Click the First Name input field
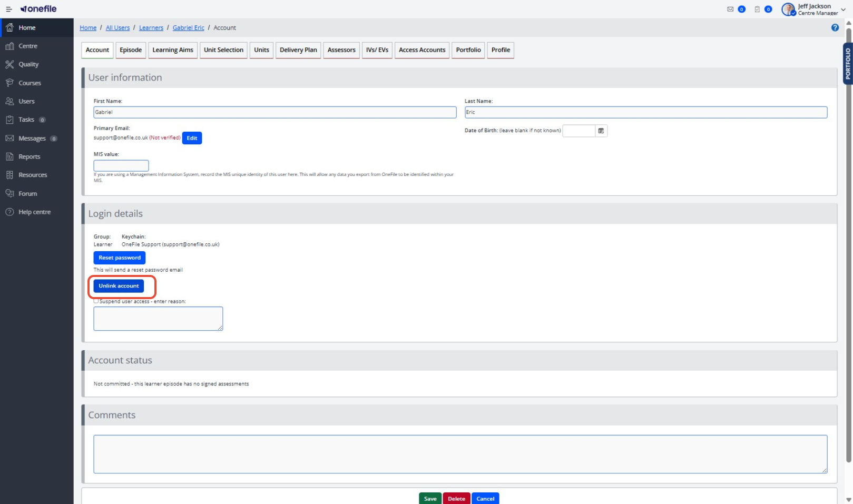 275,112
